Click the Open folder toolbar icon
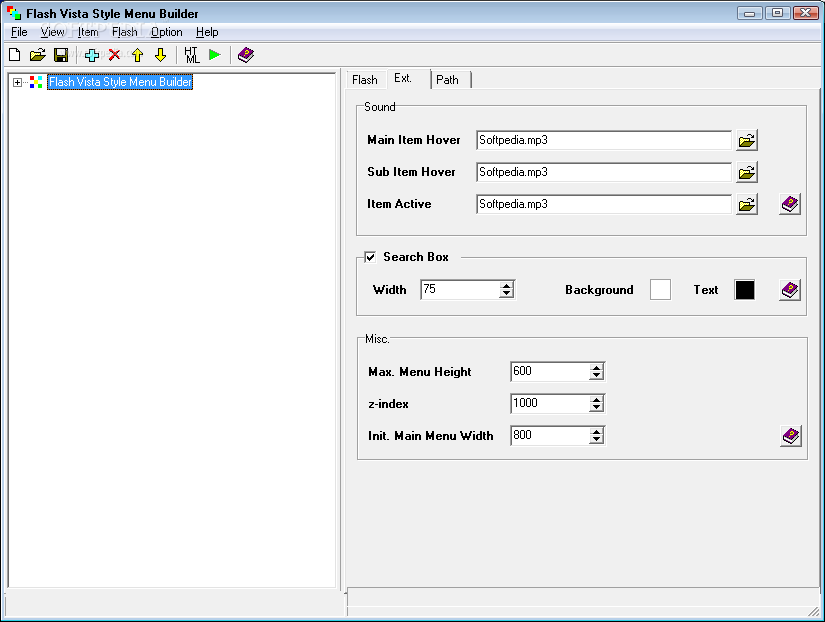The width and height of the screenshot is (825, 622). [x=37, y=55]
